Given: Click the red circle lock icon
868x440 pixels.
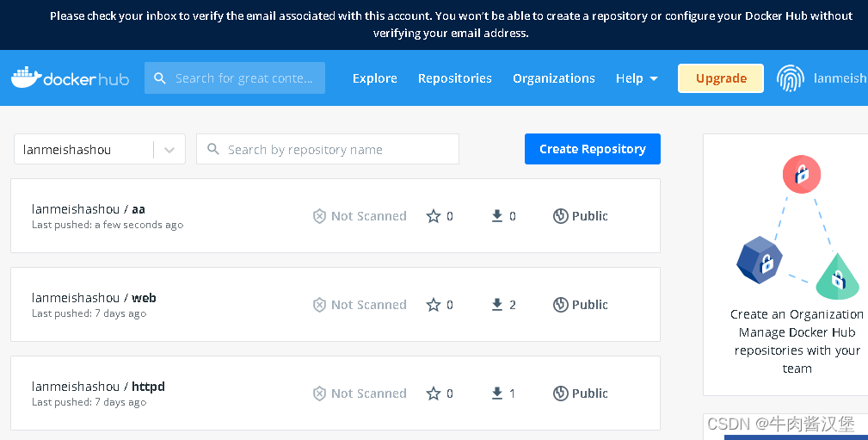Looking at the screenshot, I should 802,175.
